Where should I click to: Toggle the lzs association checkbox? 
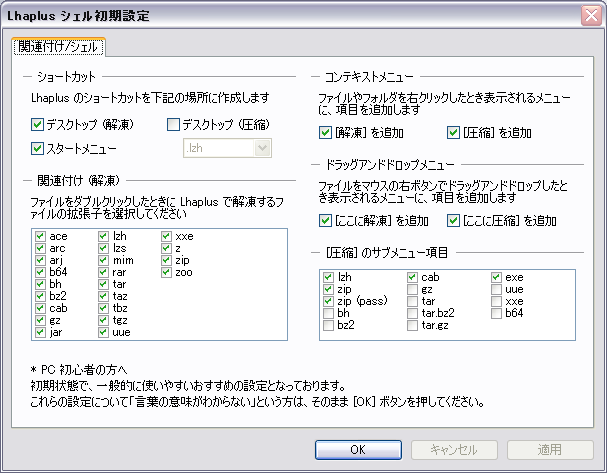click(103, 248)
